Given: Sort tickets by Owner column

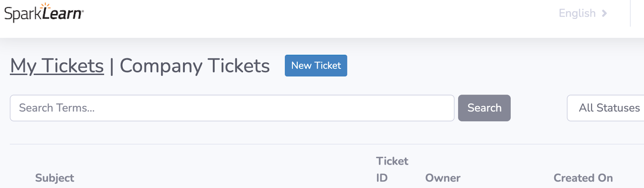Looking at the screenshot, I should tap(443, 178).
